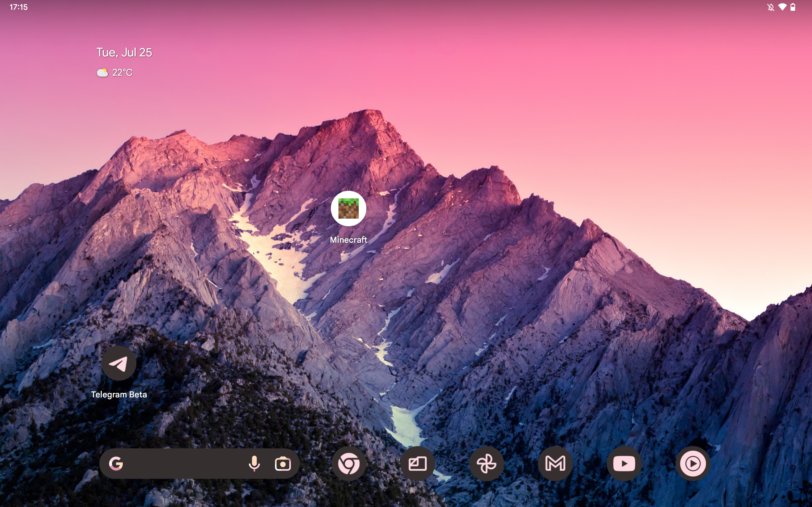
Task: Tap the Telegram Beta text label
Action: [x=119, y=394]
